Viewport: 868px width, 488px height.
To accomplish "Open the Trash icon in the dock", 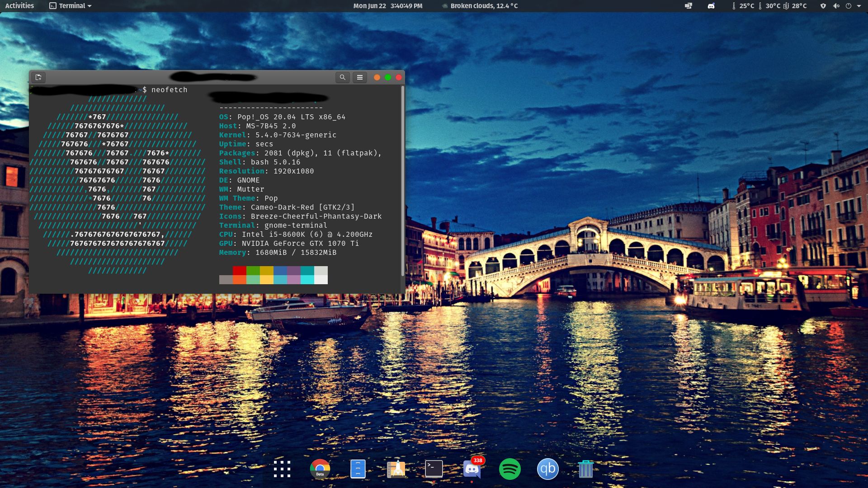I will tap(585, 469).
